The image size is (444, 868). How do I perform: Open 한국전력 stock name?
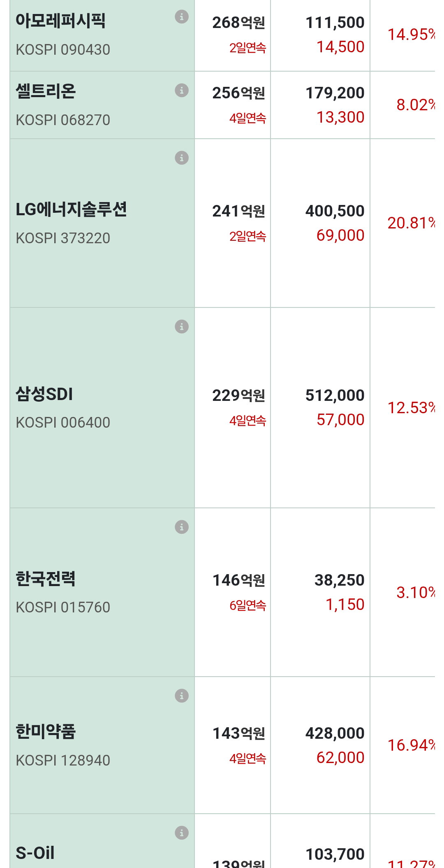tap(46, 579)
